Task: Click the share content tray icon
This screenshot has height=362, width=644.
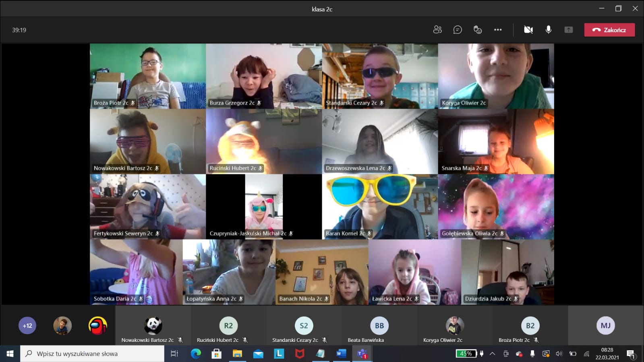Action: point(569,30)
